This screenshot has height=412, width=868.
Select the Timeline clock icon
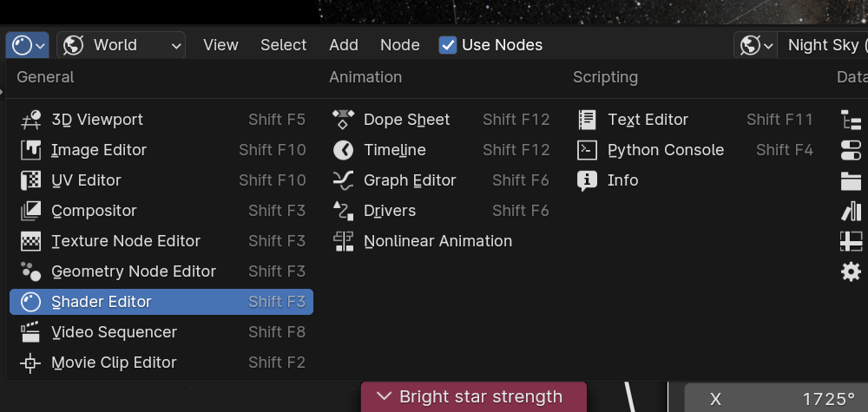(x=344, y=150)
